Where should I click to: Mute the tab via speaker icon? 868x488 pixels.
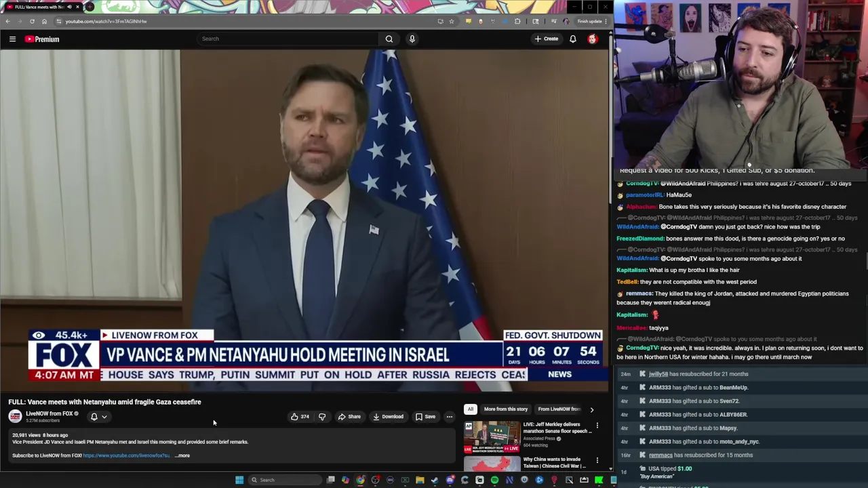click(69, 7)
